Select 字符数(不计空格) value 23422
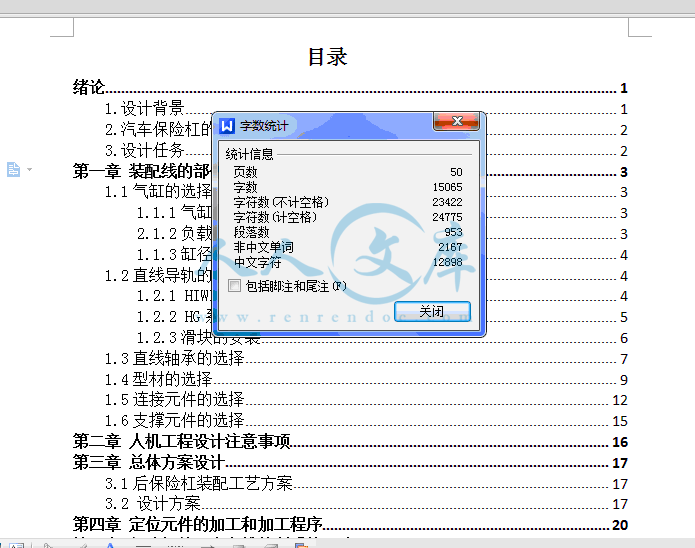Viewport: 695px width, 548px height. tap(447, 202)
